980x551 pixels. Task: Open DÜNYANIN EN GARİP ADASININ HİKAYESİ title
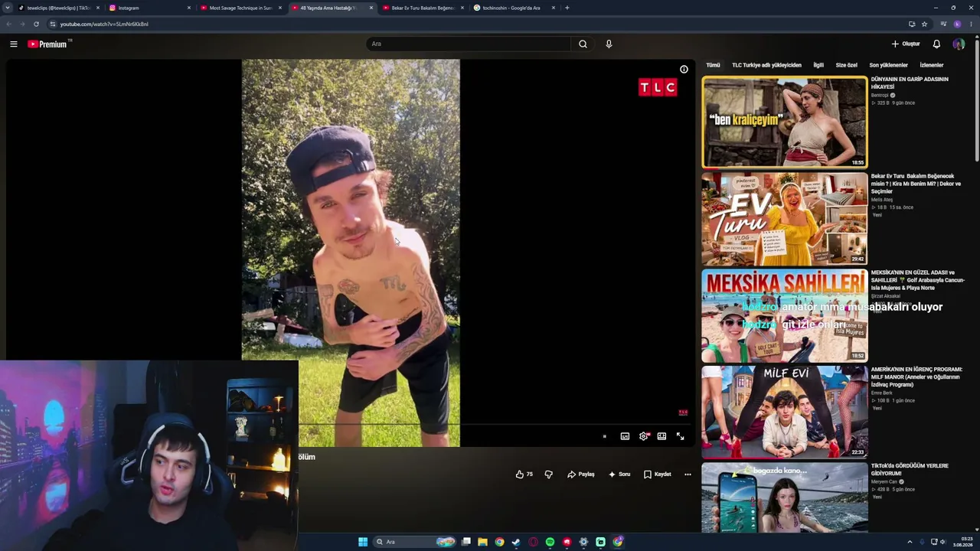coord(910,83)
